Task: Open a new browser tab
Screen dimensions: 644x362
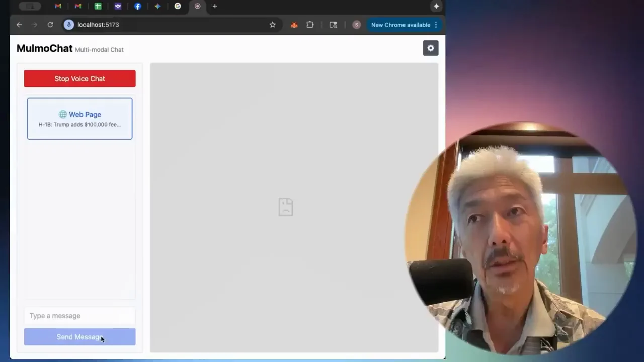Action: [x=215, y=6]
